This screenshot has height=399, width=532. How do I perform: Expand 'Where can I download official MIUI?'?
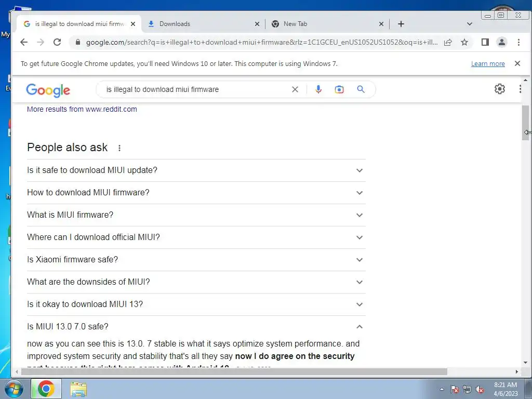pyautogui.click(x=196, y=237)
